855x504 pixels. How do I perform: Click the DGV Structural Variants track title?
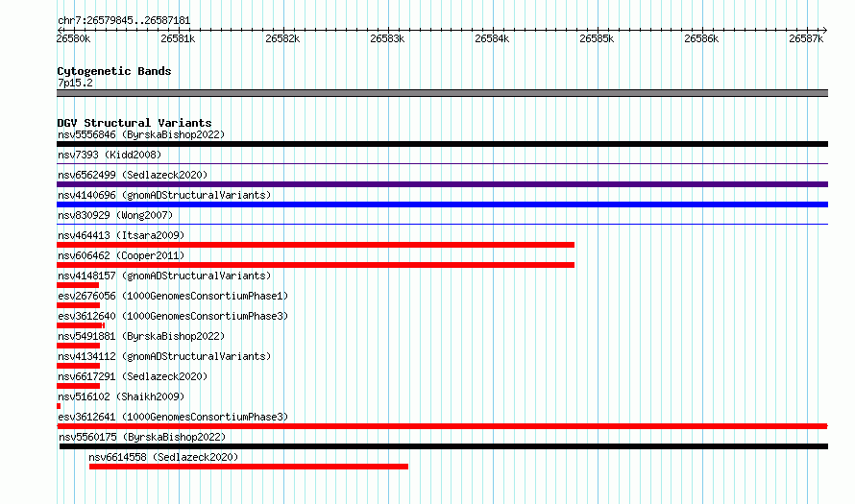point(134,123)
